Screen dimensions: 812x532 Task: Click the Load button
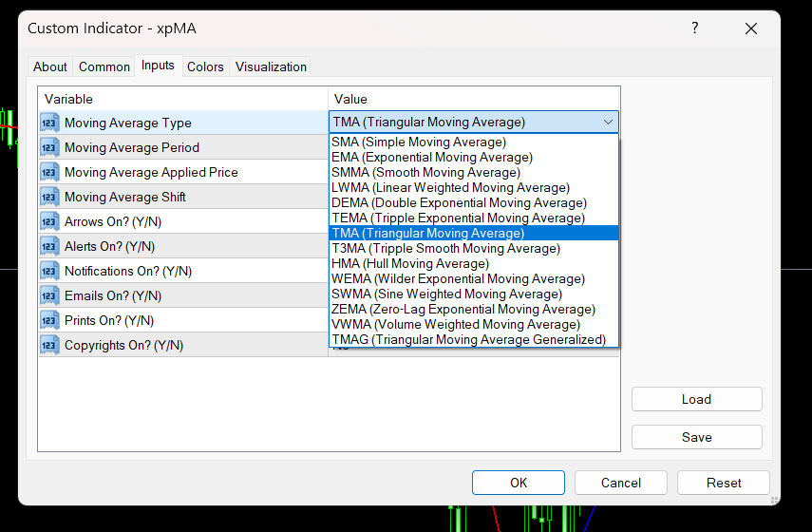[696, 399]
